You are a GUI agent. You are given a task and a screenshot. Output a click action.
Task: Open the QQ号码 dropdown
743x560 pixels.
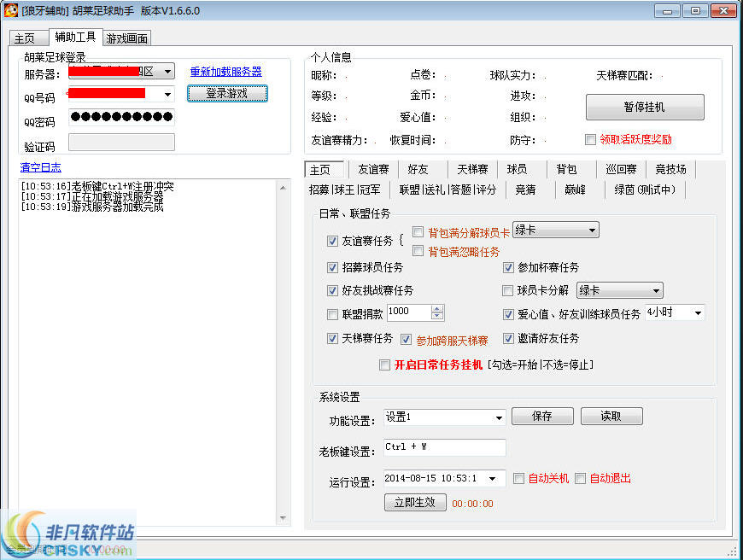(167, 94)
